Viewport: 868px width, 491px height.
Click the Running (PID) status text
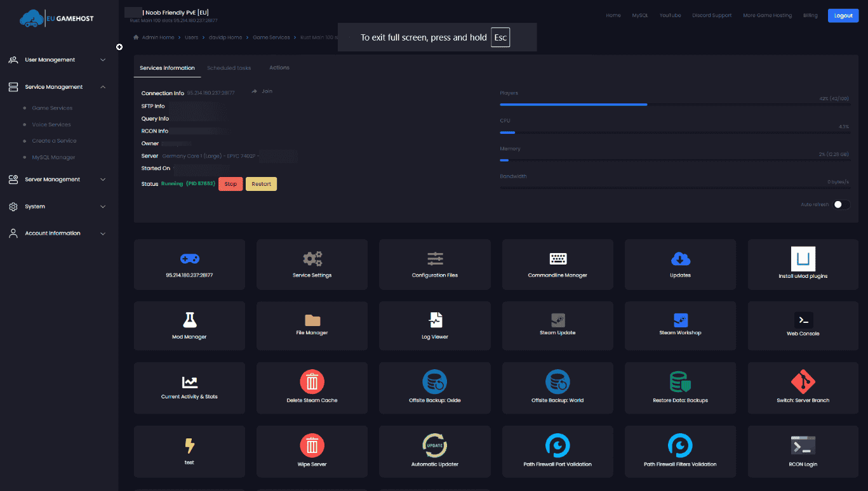[x=188, y=184]
